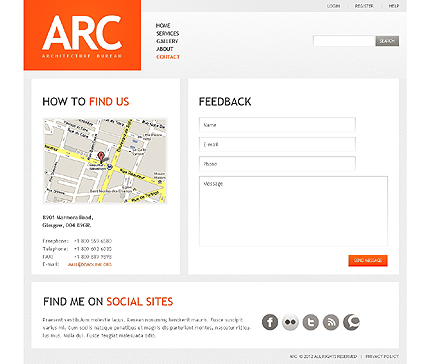This screenshot has width=430, height=364.
Task: Focus the Name field
Action: (277, 125)
